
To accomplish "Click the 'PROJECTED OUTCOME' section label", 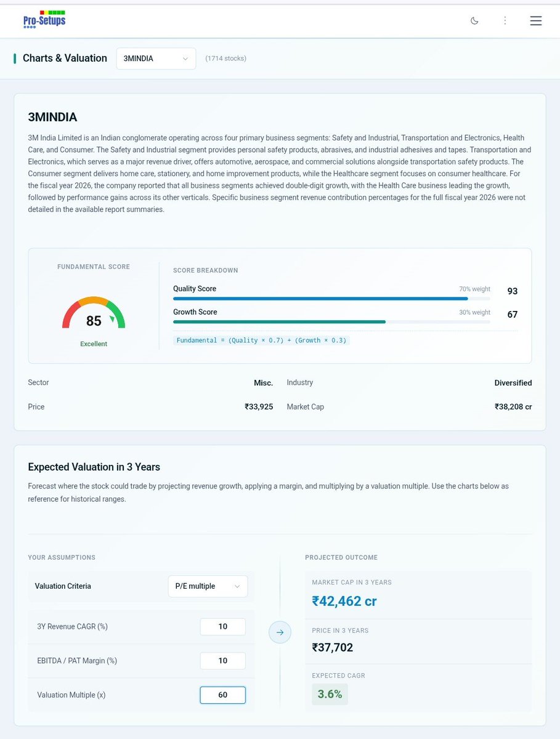I will 341,558.
